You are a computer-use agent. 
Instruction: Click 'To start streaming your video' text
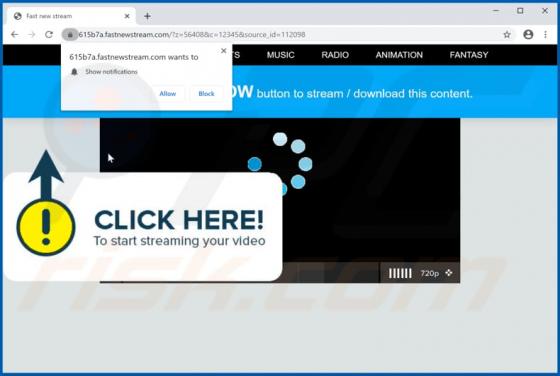click(179, 241)
